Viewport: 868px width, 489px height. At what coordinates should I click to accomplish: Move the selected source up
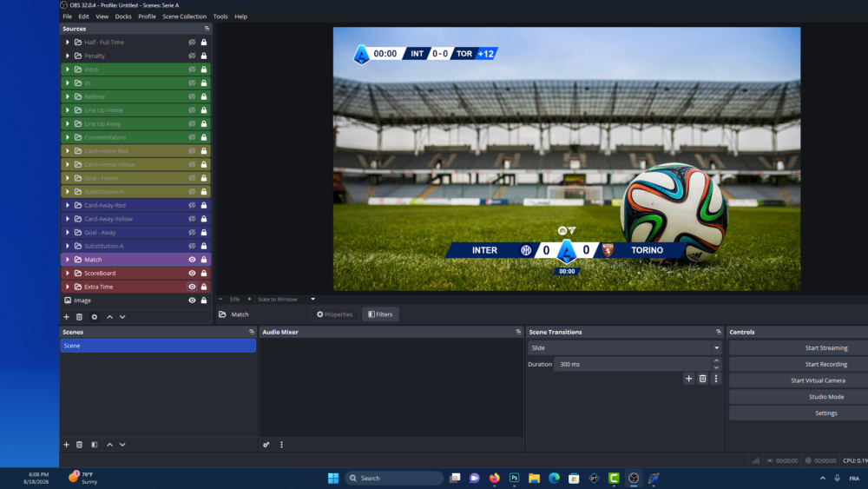(109, 317)
